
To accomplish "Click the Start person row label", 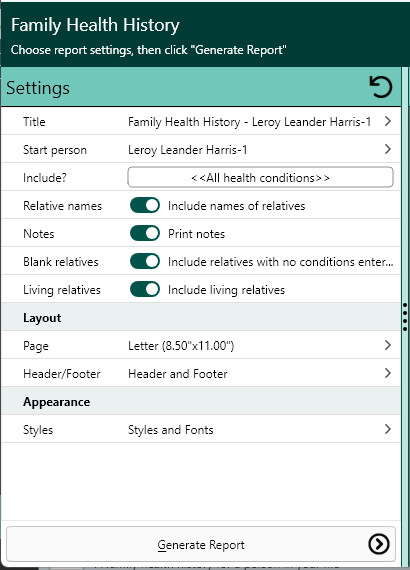I will pyautogui.click(x=55, y=150).
